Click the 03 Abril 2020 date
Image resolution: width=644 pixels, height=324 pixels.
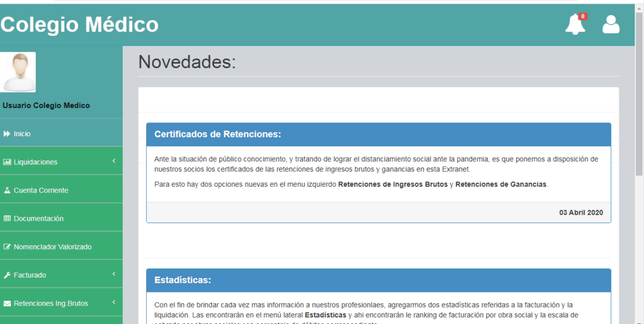click(581, 212)
